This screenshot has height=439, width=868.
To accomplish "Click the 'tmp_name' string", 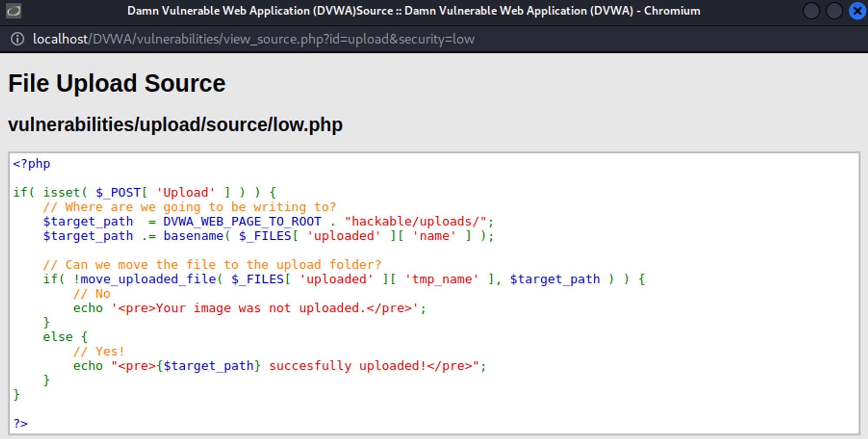I will (x=441, y=279).
